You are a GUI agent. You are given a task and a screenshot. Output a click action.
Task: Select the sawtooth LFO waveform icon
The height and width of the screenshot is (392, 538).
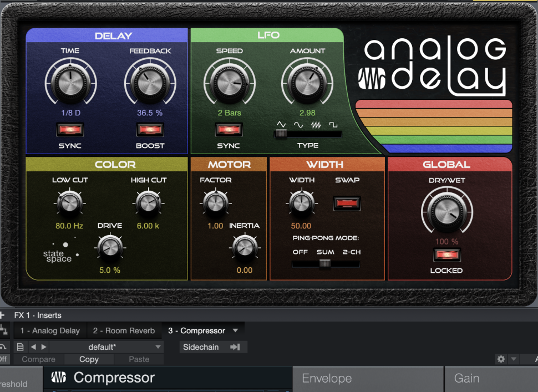tap(317, 125)
